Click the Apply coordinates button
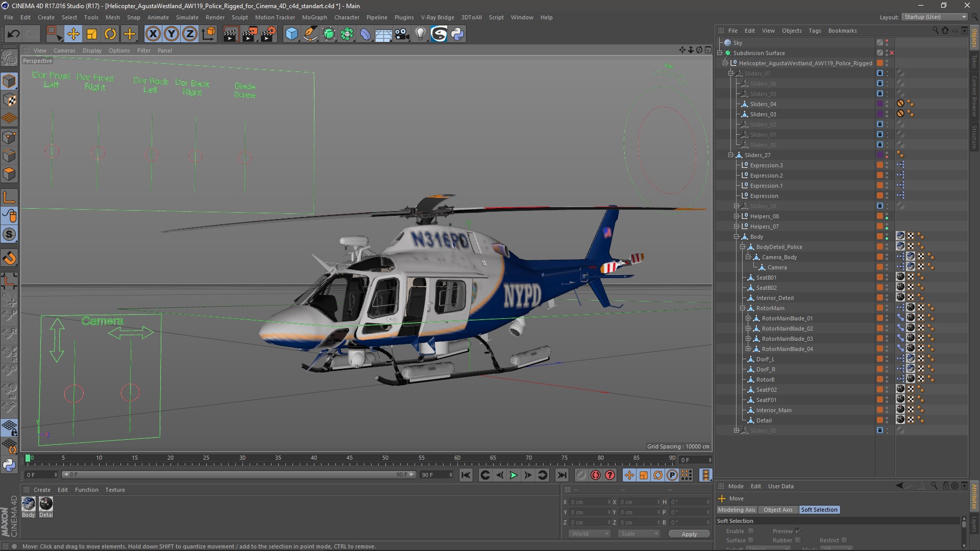 (x=689, y=534)
